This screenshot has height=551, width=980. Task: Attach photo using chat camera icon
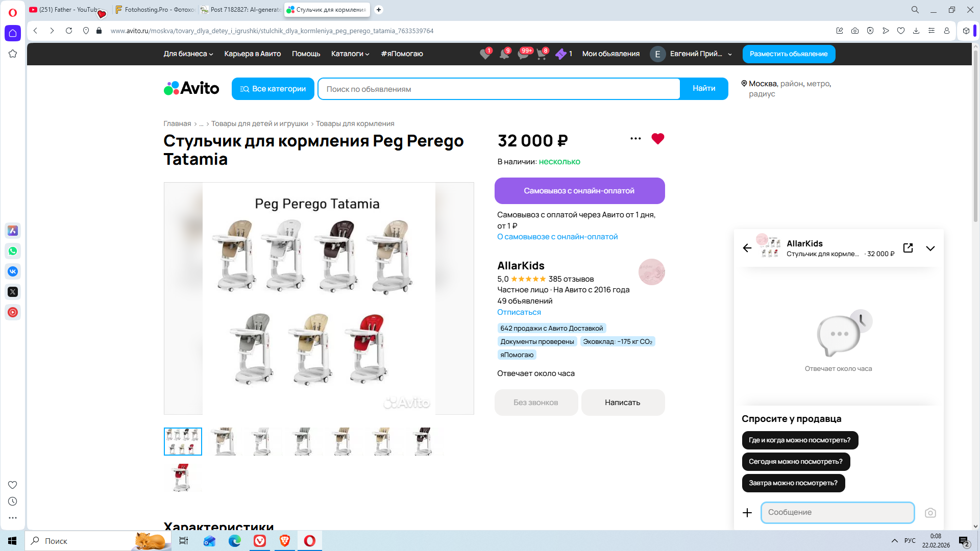pos(930,513)
